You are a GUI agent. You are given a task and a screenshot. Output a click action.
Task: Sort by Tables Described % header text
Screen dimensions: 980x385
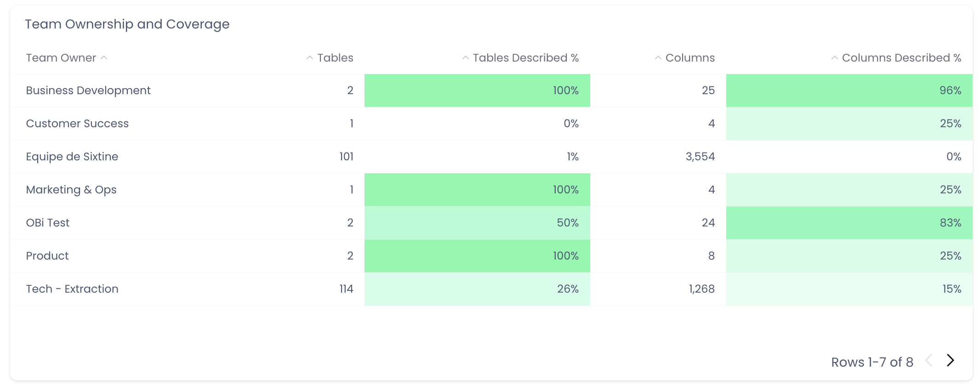525,58
